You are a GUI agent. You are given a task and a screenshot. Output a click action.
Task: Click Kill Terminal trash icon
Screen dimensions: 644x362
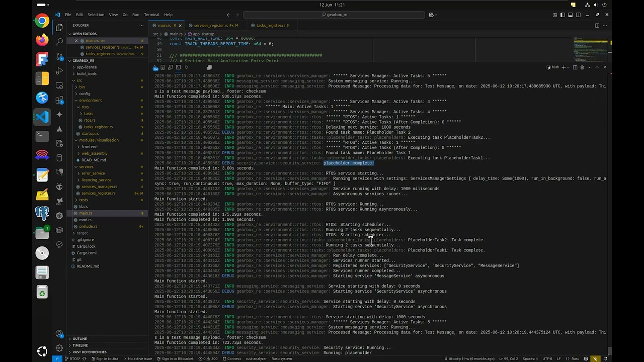coord(582,67)
